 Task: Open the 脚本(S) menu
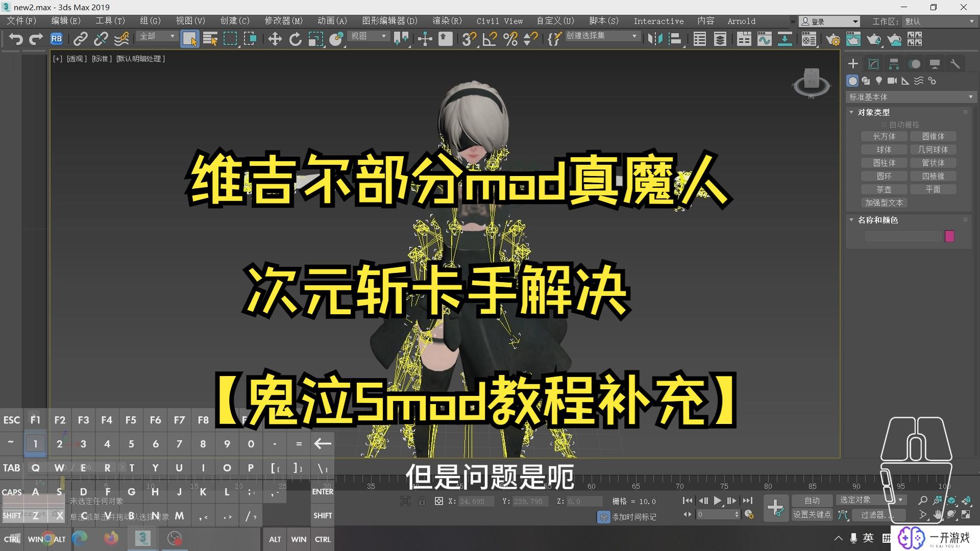point(604,21)
